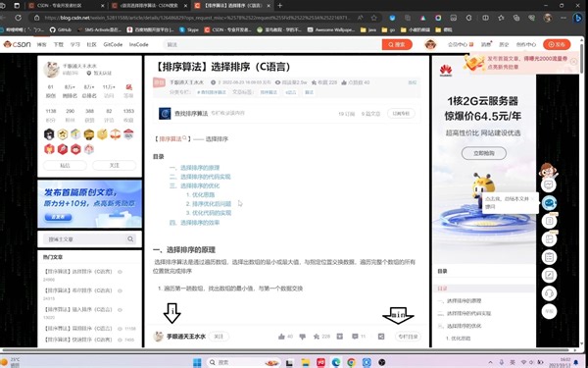588x368 pixels.
Task: Click the orange 搜索 button
Action: (x=397, y=44)
